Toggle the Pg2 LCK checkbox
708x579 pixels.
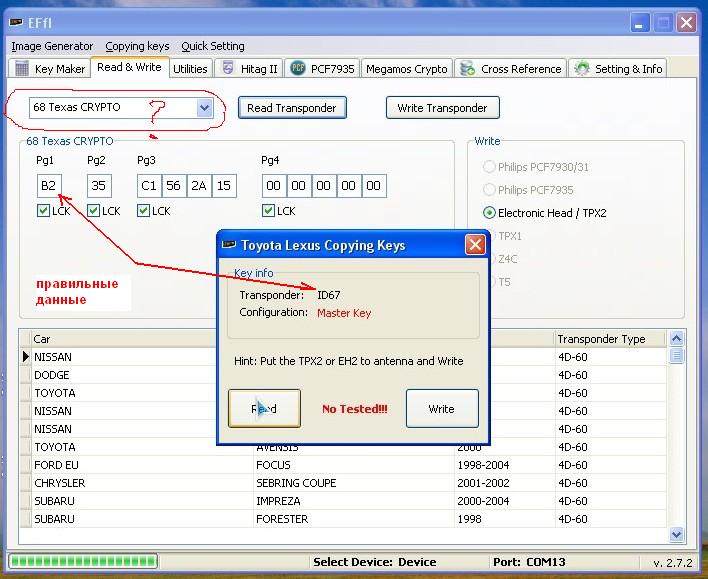pos(93,210)
